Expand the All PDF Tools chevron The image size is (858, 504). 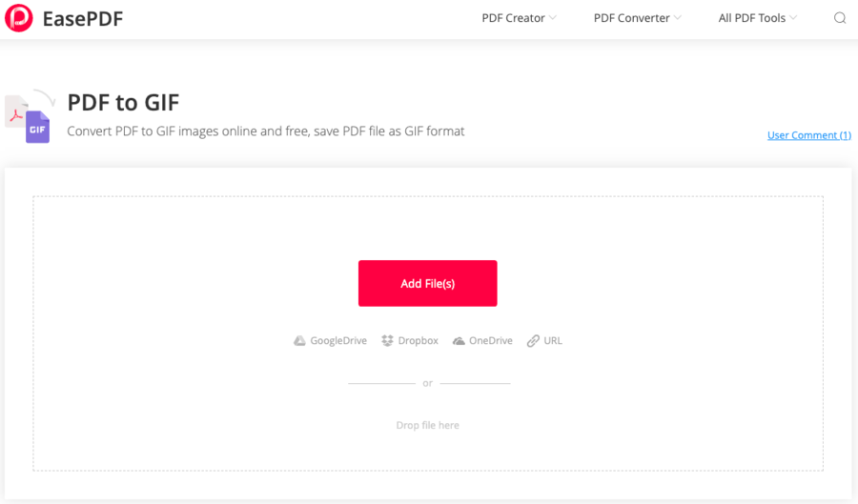[793, 18]
